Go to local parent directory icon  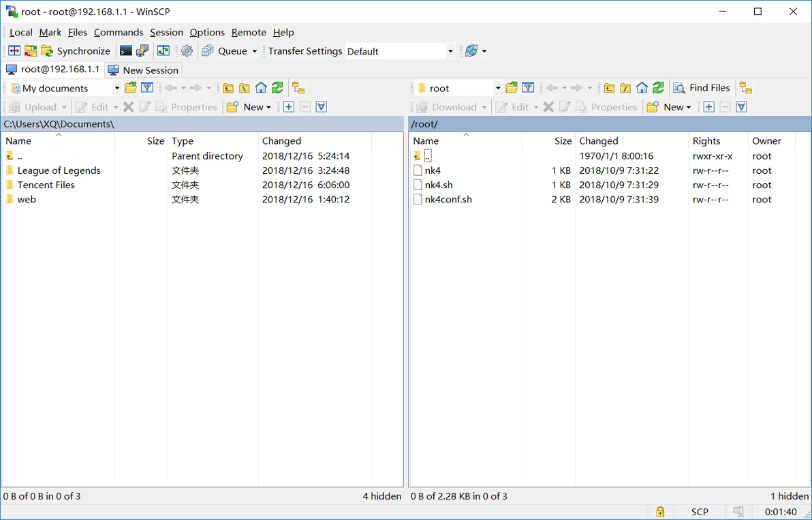[x=228, y=88]
